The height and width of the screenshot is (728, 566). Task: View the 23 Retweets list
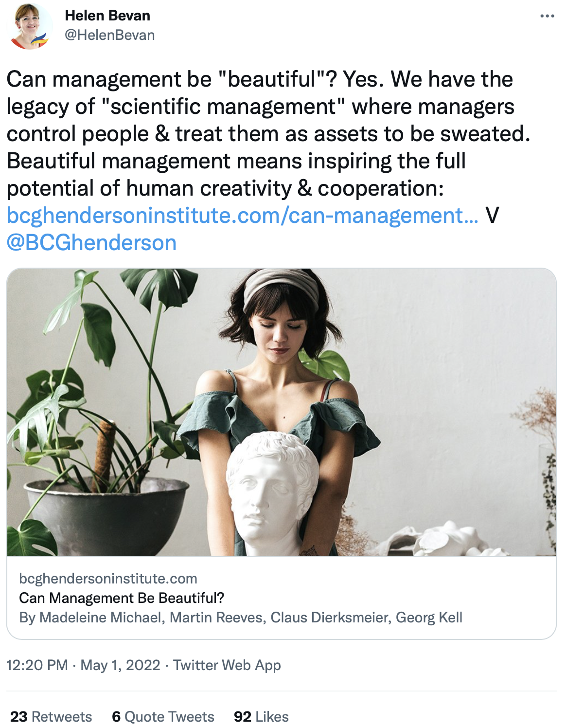pos(51,717)
